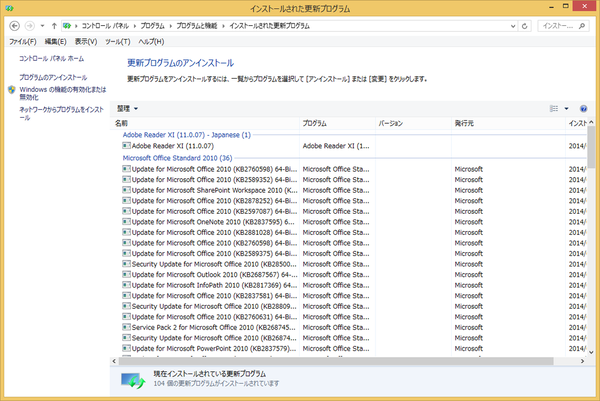This screenshot has width=600, height=401.
Task: Sort by プログラム column header
Action: point(338,123)
